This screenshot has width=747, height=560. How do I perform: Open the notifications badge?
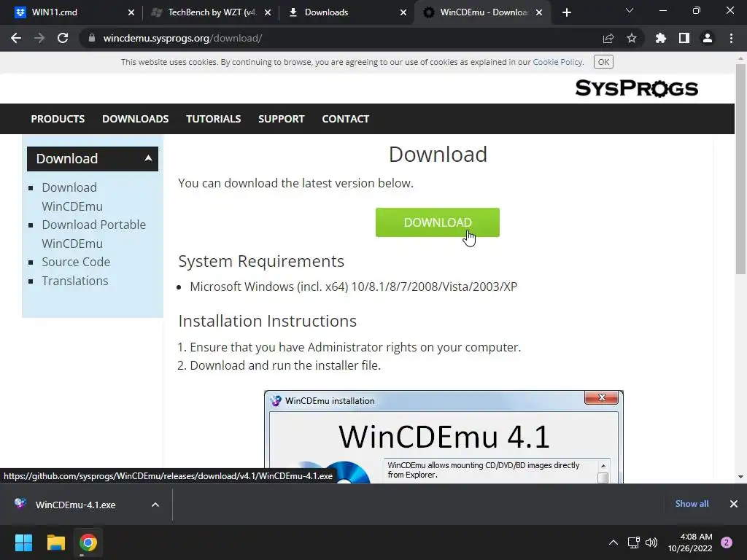click(x=727, y=542)
